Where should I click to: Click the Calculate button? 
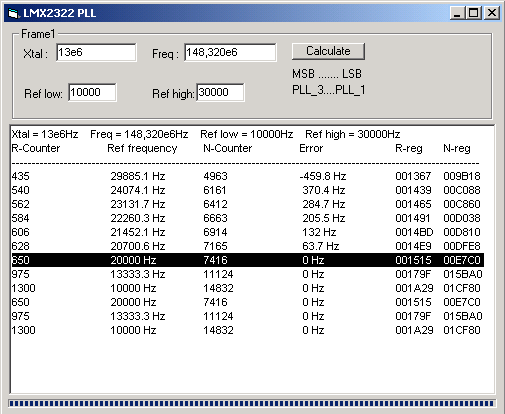[328, 51]
